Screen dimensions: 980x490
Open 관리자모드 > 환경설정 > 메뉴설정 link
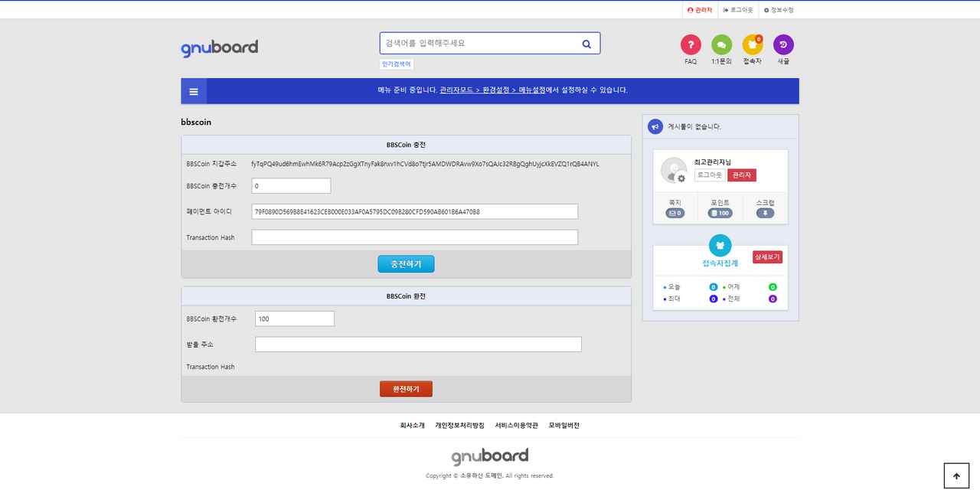(493, 90)
